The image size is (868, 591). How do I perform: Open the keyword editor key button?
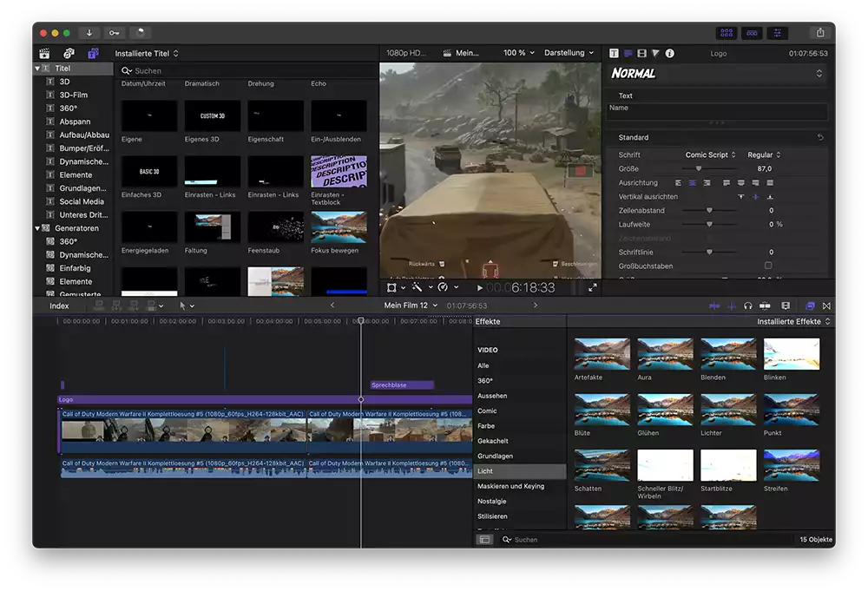tap(114, 33)
